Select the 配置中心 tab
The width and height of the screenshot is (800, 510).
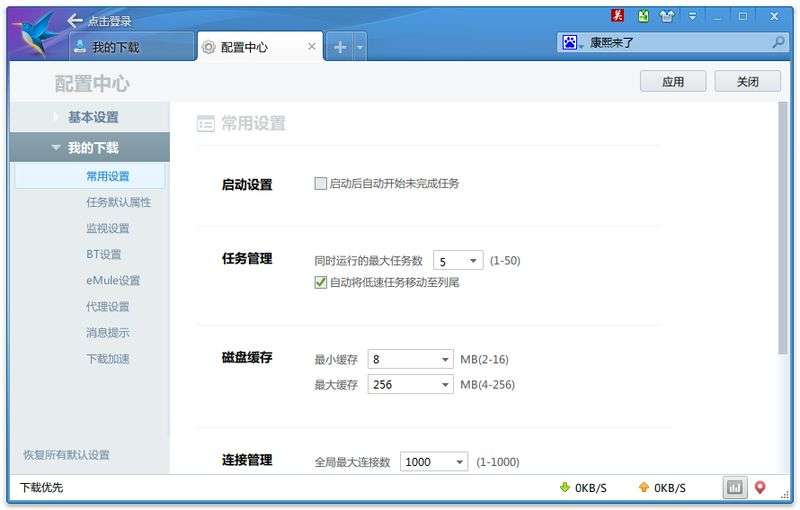coord(260,47)
